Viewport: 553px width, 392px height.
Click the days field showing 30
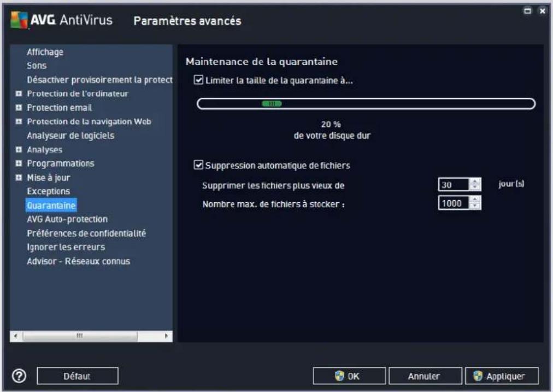454,185
